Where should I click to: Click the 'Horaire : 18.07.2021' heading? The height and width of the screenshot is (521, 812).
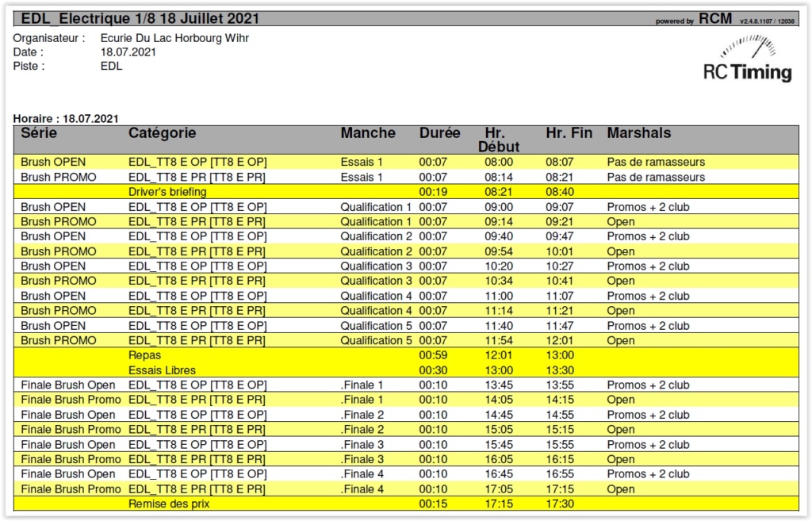click(66, 119)
